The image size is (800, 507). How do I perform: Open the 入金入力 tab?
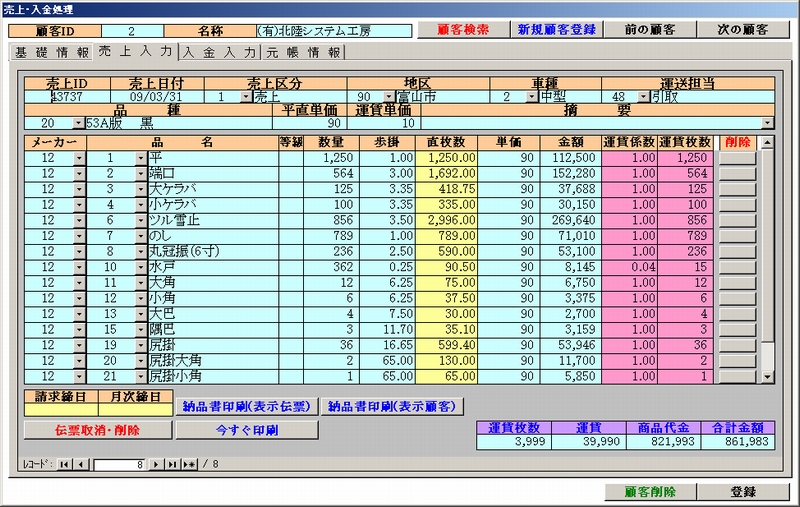[x=219, y=52]
